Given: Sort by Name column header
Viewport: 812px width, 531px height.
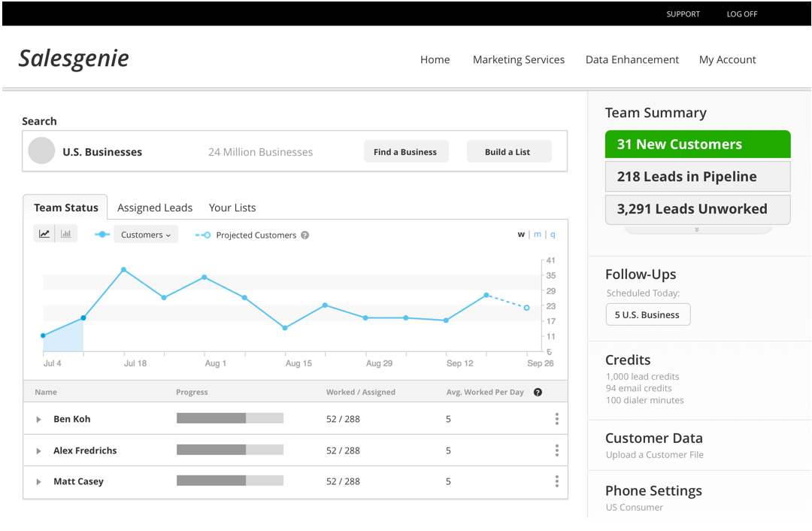Looking at the screenshot, I should click(x=46, y=392).
